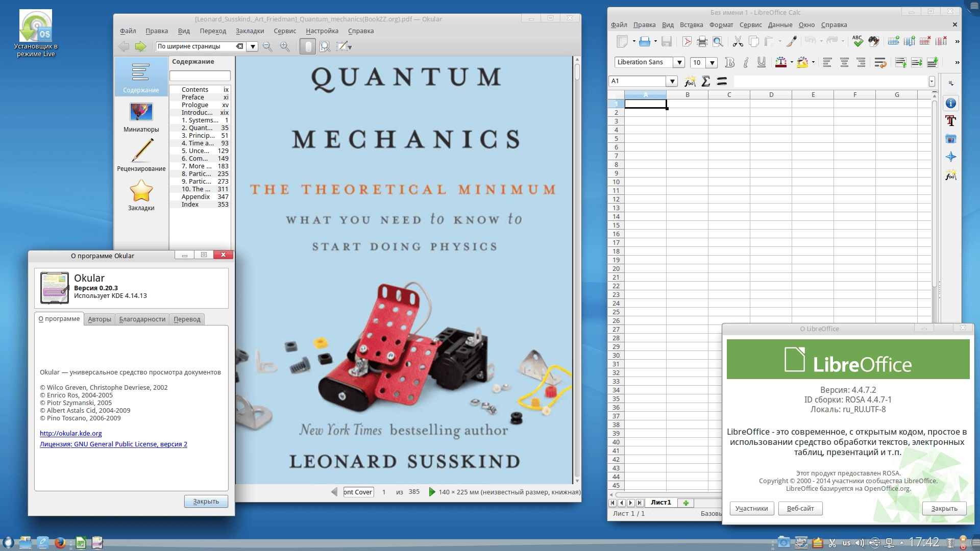Open the Function Wizard in formula bar
Screen dimensions: 980x551
click(x=690, y=81)
